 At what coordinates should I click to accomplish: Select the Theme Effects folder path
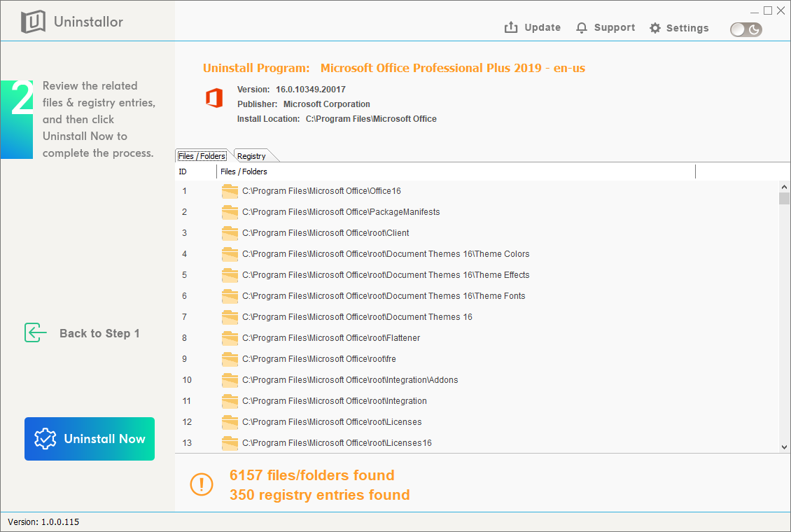click(386, 275)
